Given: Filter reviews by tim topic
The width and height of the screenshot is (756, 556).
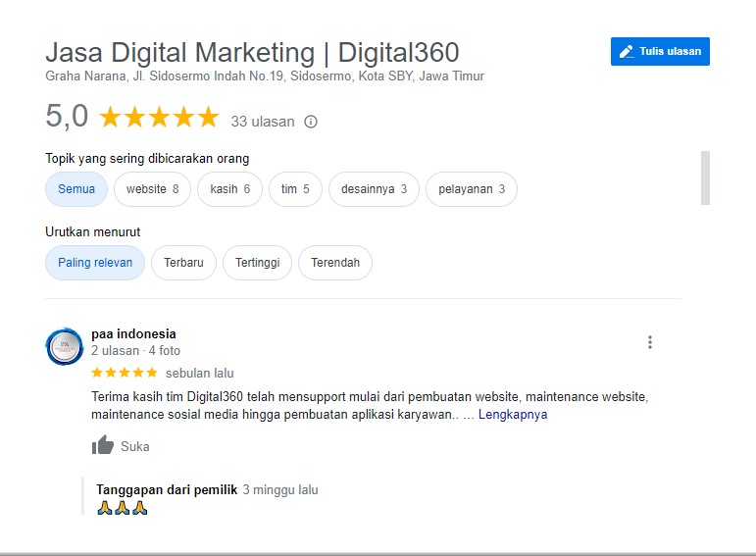Looking at the screenshot, I should click(295, 189).
